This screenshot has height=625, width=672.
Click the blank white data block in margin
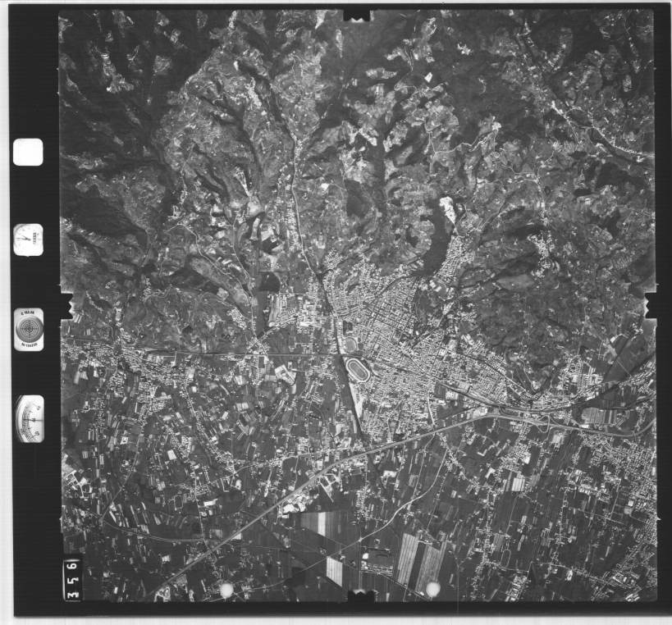point(28,152)
